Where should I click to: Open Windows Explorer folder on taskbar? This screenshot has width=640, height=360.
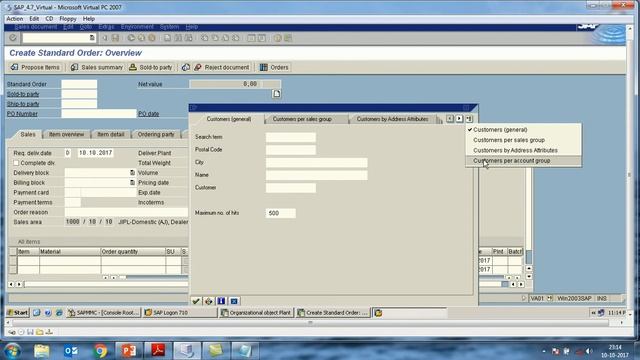tap(42, 350)
